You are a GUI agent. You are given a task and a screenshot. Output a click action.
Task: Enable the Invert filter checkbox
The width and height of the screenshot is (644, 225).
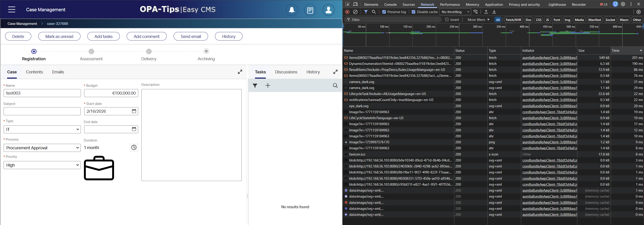tap(447, 20)
